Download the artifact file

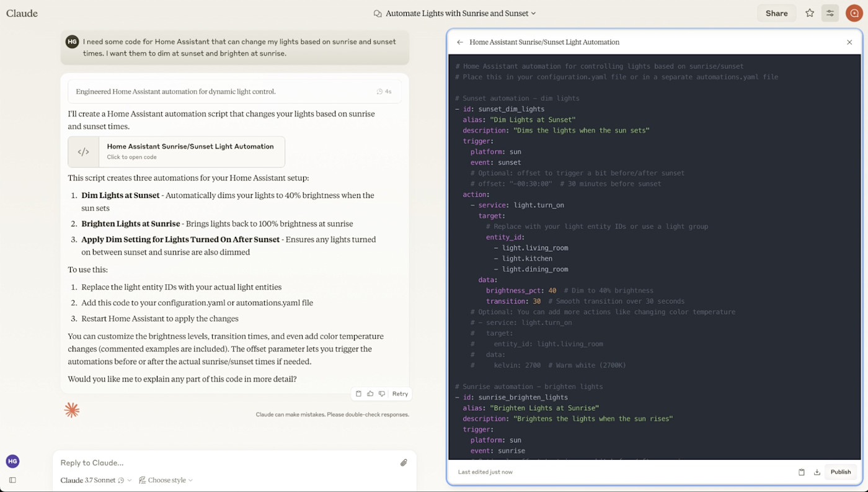tap(817, 472)
